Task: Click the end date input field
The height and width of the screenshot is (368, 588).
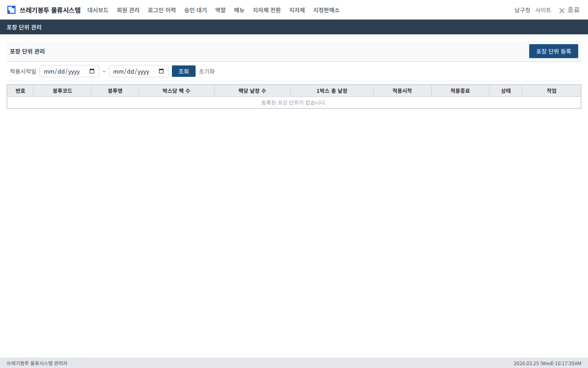Action: pos(133,71)
